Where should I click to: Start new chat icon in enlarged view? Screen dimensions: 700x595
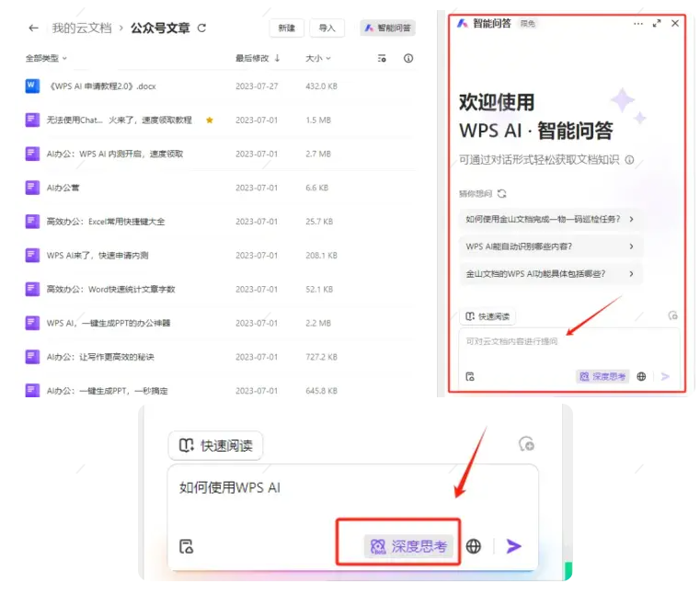point(527,444)
